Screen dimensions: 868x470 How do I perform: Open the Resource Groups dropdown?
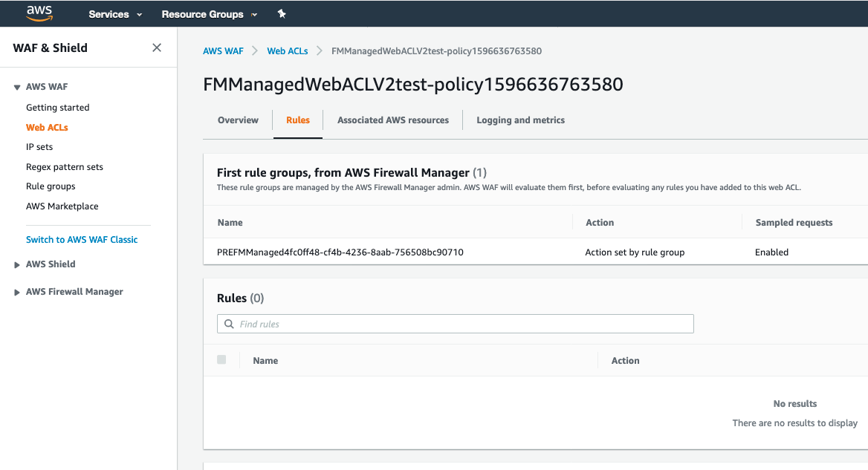click(210, 14)
